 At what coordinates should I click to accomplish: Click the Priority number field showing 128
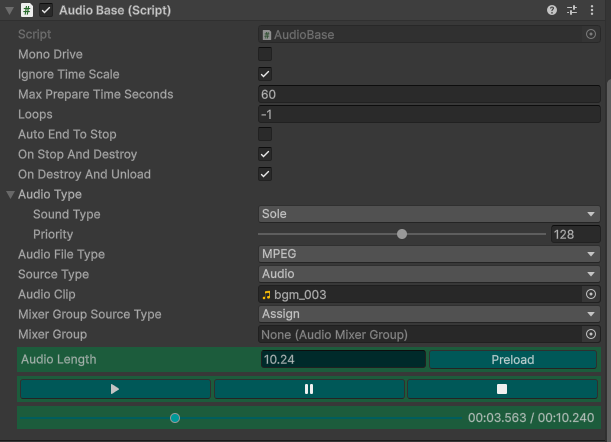coord(576,234)
